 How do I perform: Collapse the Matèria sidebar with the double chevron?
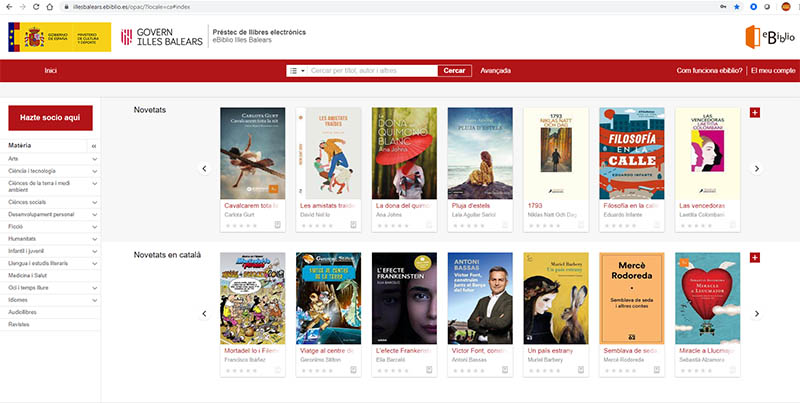pyautogui.click(x=94, y=146)
